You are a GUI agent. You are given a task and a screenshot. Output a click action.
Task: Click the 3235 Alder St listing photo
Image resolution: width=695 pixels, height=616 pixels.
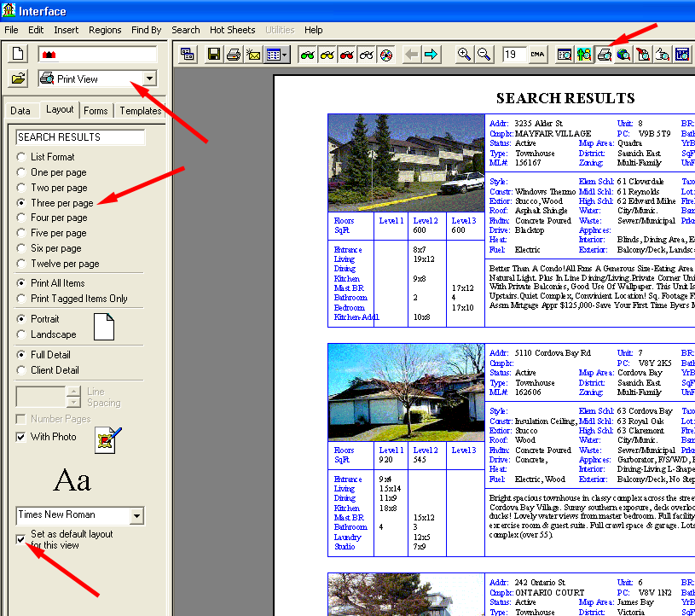(x=407, y=163)
